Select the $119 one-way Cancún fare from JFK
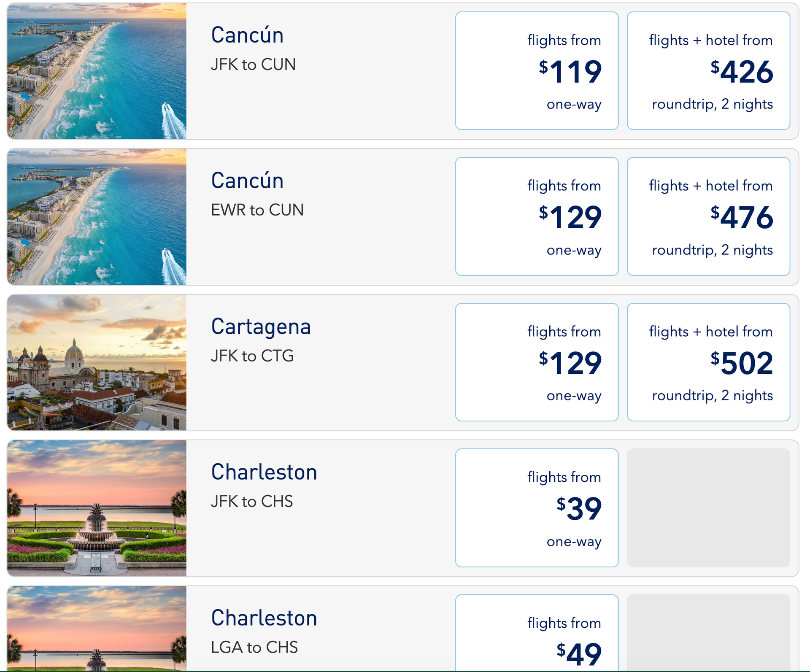The height and width of the screenshot is (672, 810). tap(536, 71)
